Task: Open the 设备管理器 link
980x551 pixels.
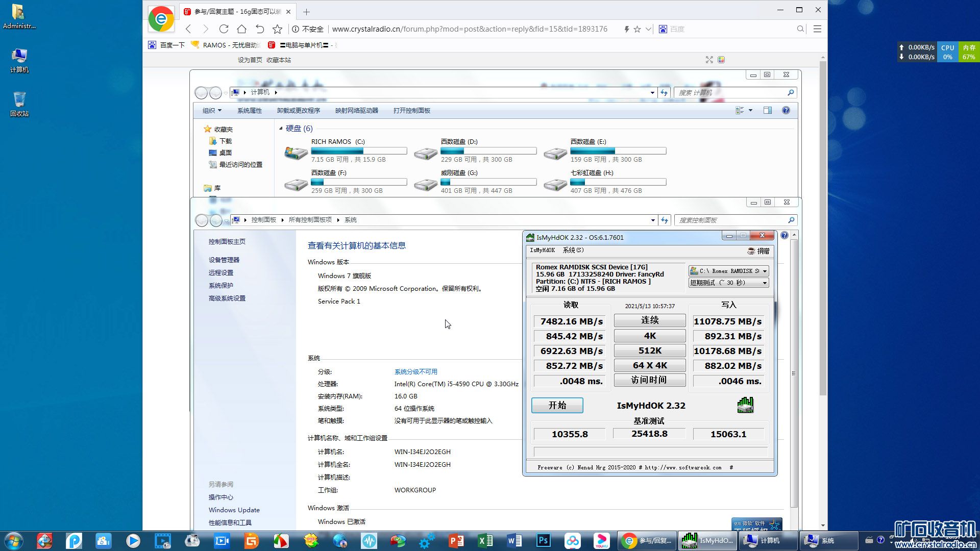Action: 224,260
